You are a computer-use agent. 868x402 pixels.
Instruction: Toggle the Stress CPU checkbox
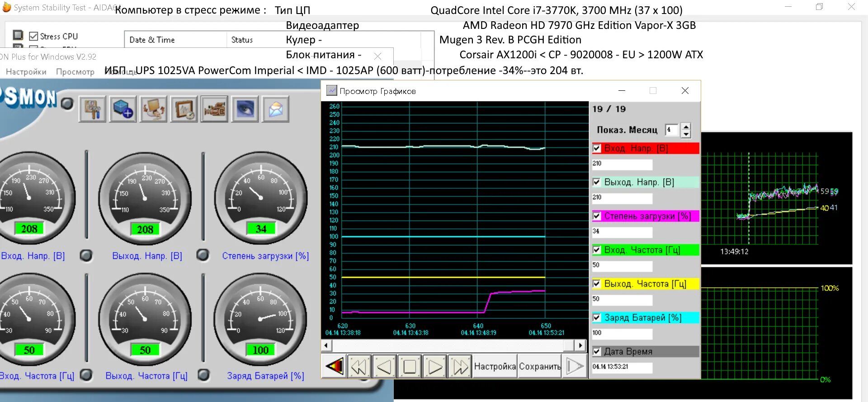pyautogui.click(x=33, y=36)
